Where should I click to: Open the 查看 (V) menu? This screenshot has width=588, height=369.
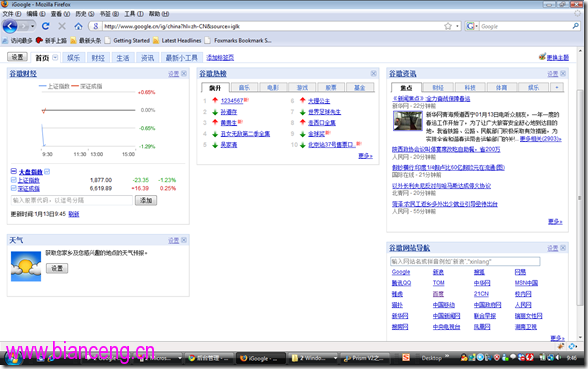point(60,14)
